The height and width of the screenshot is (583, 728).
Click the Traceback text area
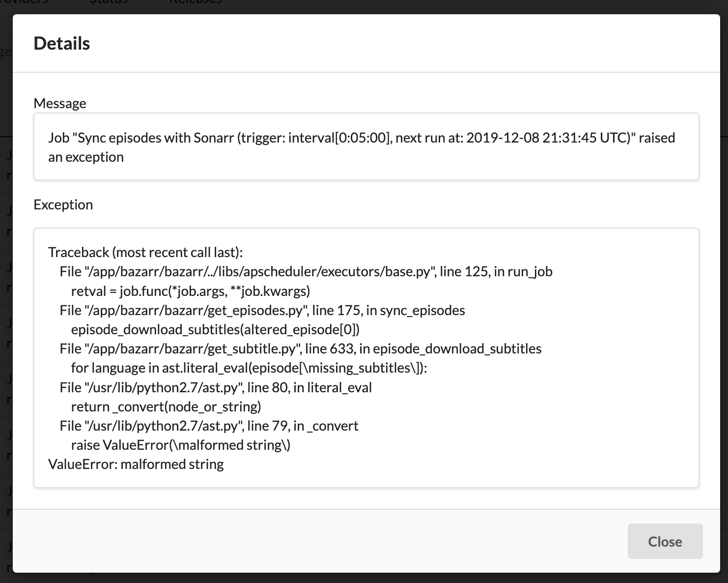[x=365, y=357]
